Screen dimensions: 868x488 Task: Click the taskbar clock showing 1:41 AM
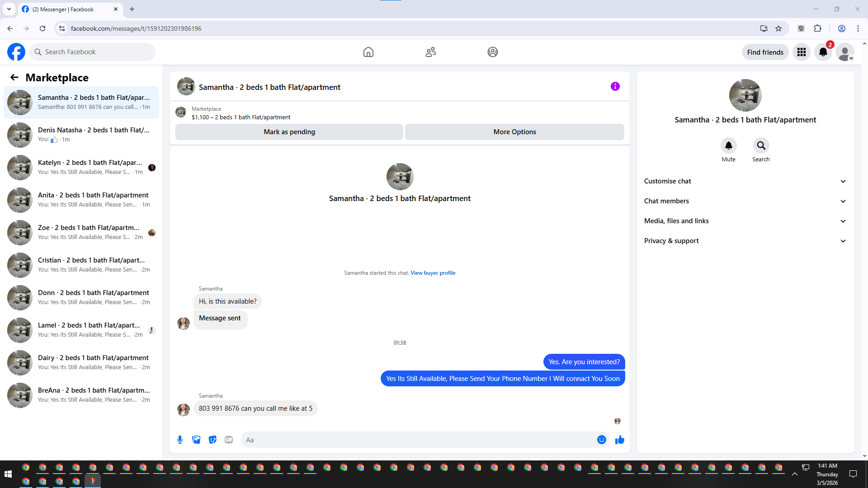tap(827, 474)
